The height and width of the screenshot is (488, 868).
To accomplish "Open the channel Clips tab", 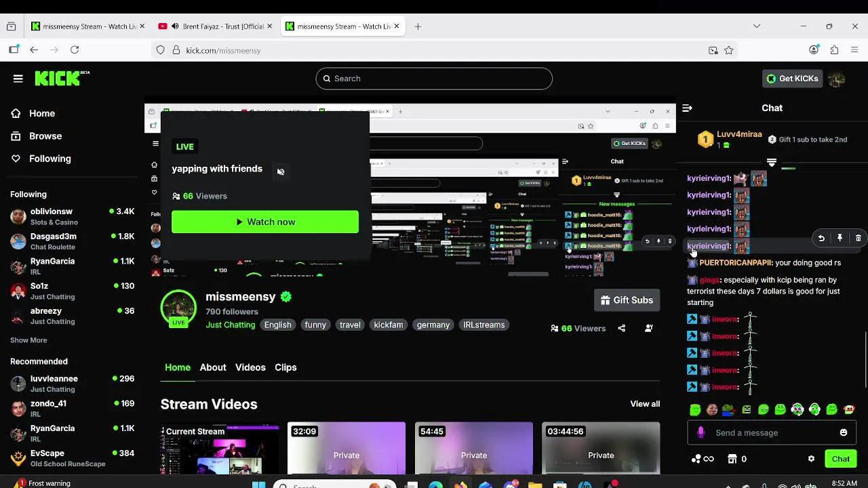I will (285, 367).
